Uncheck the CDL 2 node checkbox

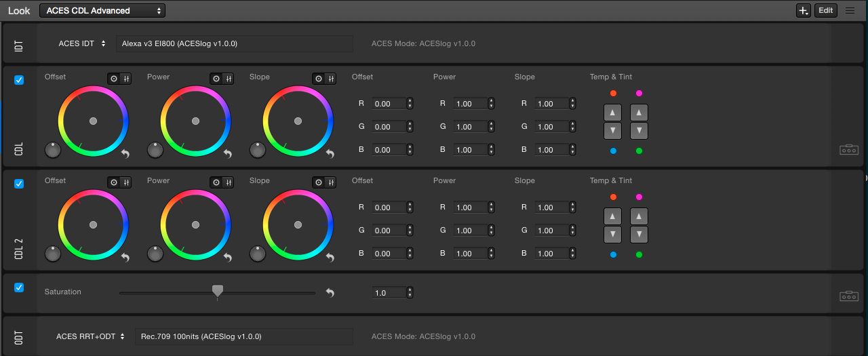[19, 184]
